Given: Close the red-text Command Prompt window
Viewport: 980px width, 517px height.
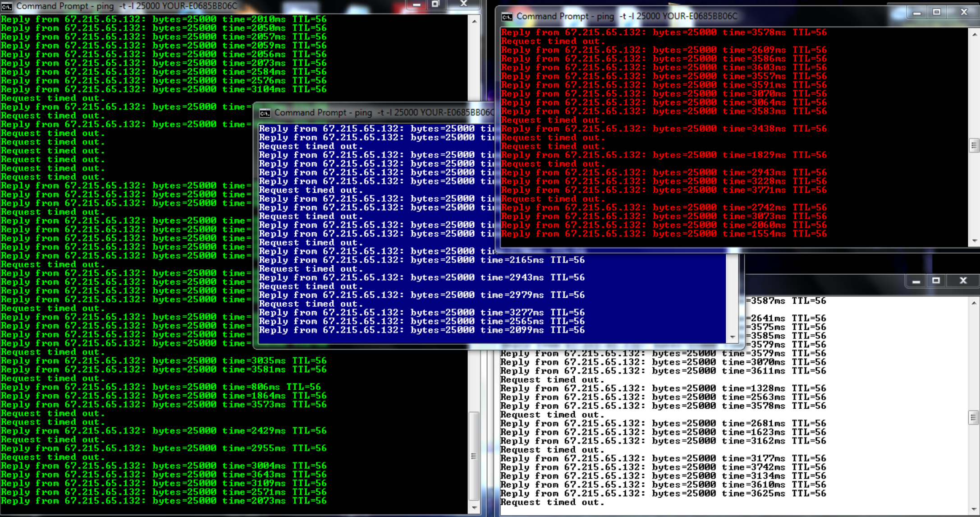Looking at the screenshot, I should (964, 13).
